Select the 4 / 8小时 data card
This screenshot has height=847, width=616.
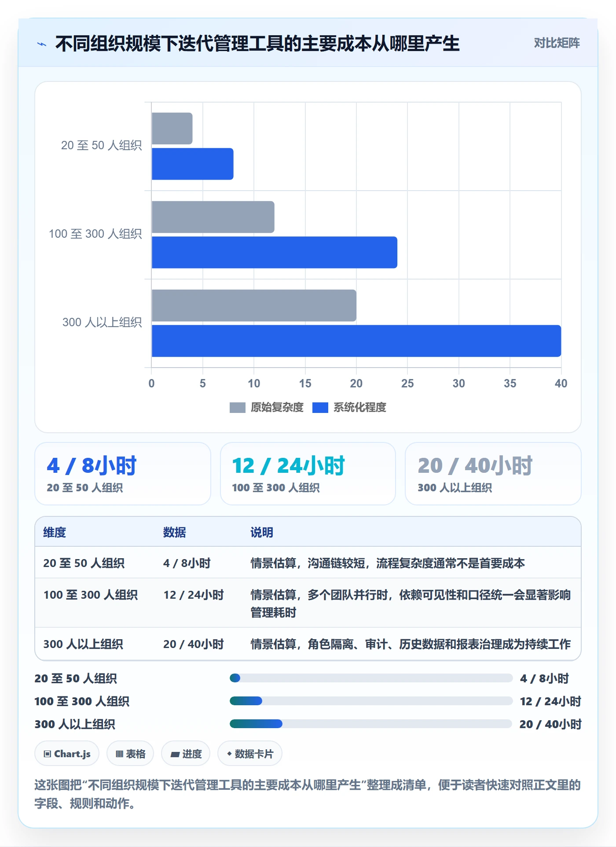tap(123, 474)
